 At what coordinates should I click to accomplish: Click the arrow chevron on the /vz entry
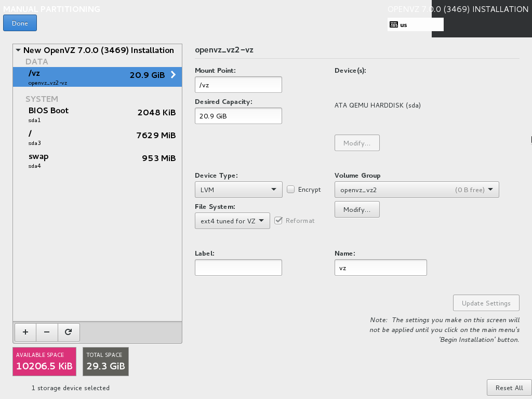[174, 75]
